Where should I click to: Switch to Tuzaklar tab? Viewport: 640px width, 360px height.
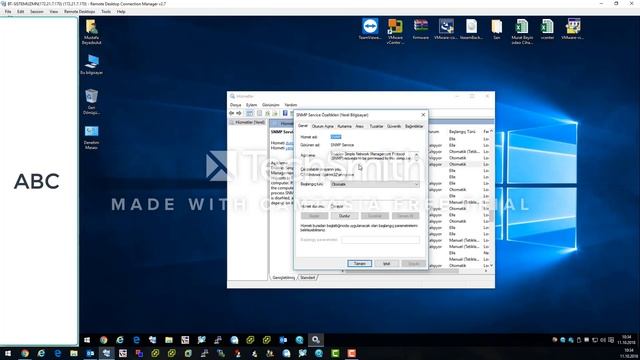376,126
